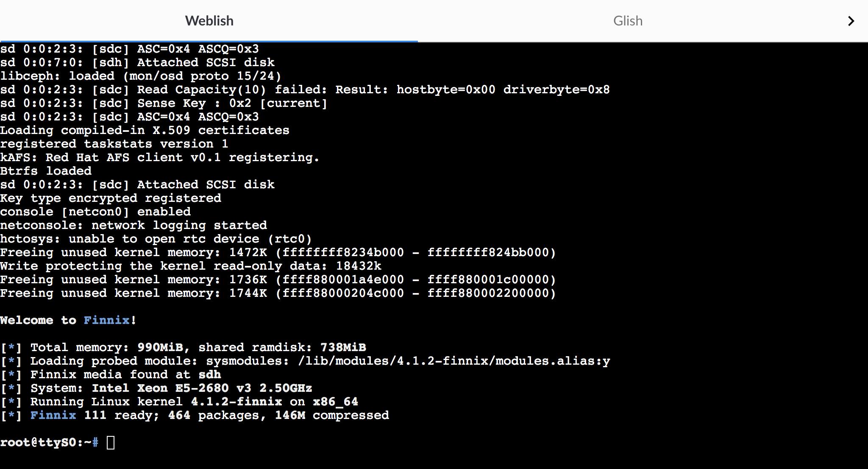Image resolution: width=868 pixels, height=469 pixels.
Task: Click the Total memory 990MiB status line
Action: pyautogui.click(x=182, y=347)
